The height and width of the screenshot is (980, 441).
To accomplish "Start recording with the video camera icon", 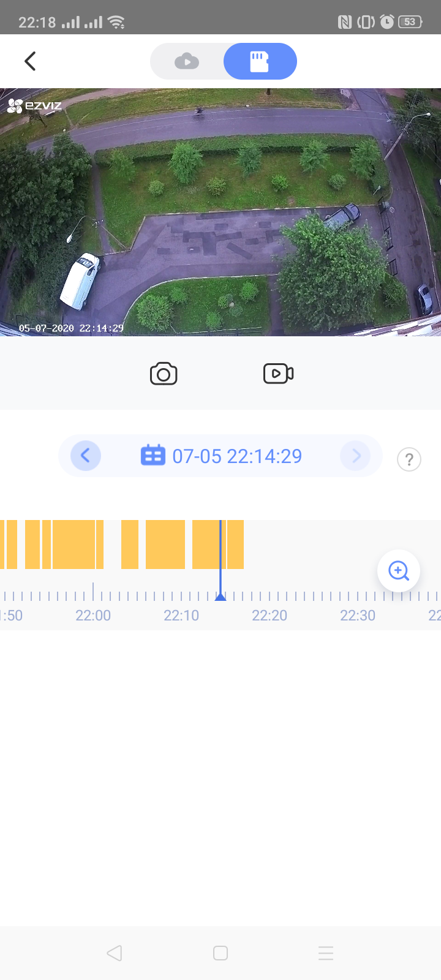I will pyautogui.click(x=278, y=374).
